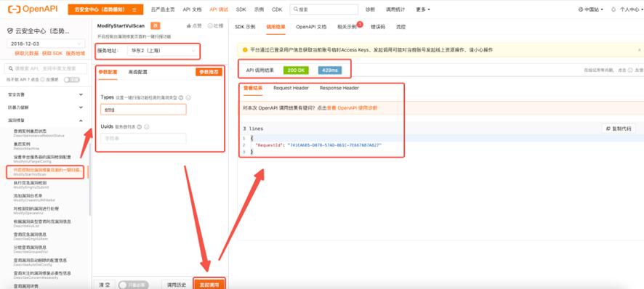Click the feedback smiley icon at right of result bar
Image resolution: width=644 pixels, height=289 pixels.
(630, 70)
